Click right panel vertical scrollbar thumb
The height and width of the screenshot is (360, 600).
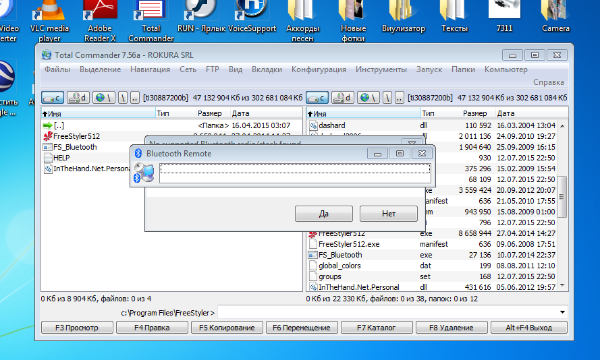[562, 197]
